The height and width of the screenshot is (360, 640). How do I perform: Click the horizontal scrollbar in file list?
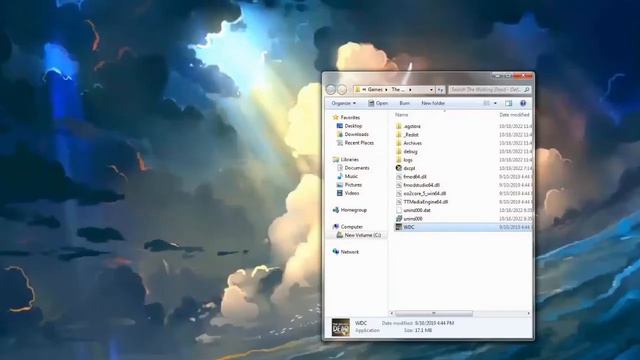[433, 313]
